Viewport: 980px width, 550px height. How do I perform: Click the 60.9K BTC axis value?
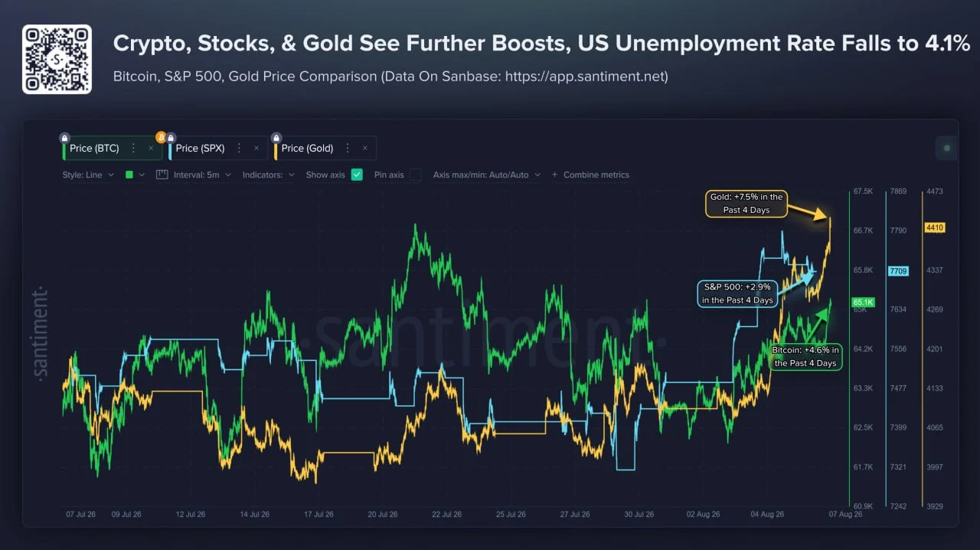point(863,506)
